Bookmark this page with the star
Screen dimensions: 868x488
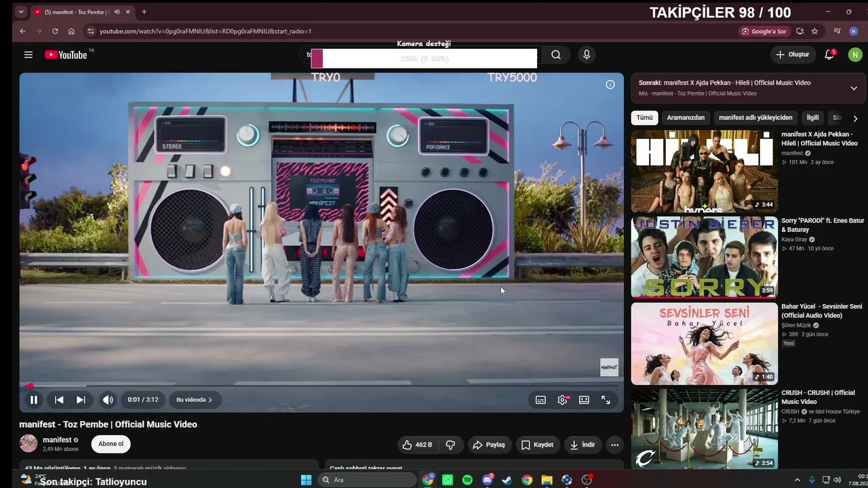(x=814, y=31)
